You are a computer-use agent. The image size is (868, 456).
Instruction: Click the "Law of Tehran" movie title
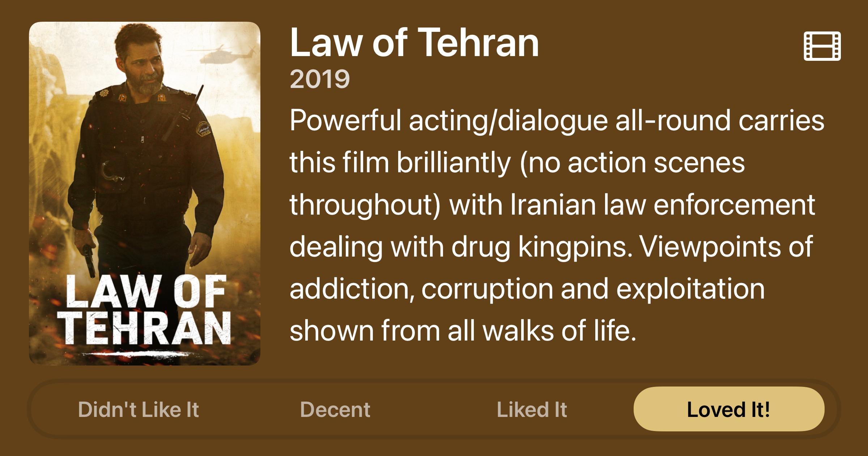(414, 43)
